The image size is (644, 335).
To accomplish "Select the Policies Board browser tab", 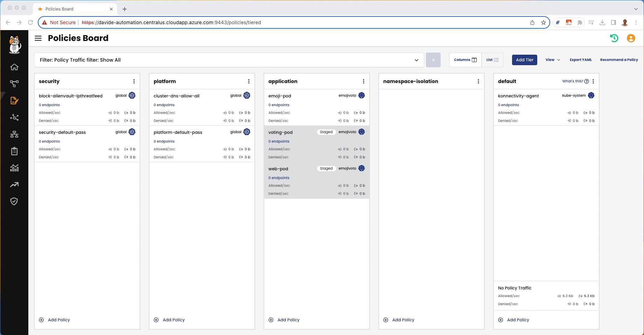I will click(75, 9).
